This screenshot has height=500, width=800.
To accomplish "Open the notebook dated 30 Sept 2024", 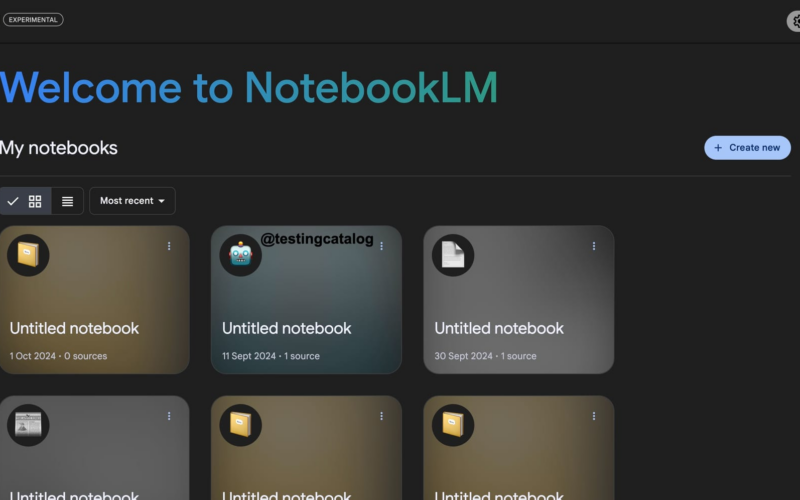I will coord(518,328).
